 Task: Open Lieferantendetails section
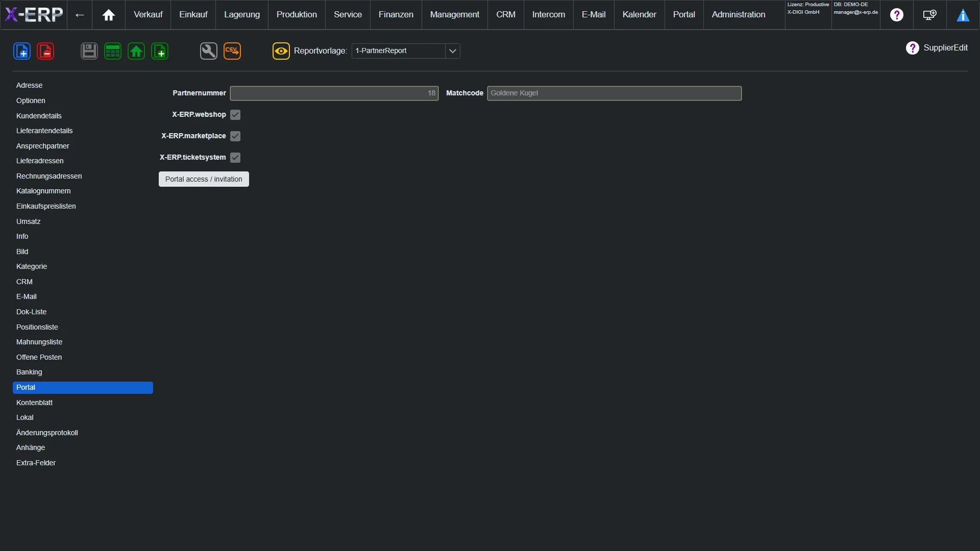[x=83, y=131]
